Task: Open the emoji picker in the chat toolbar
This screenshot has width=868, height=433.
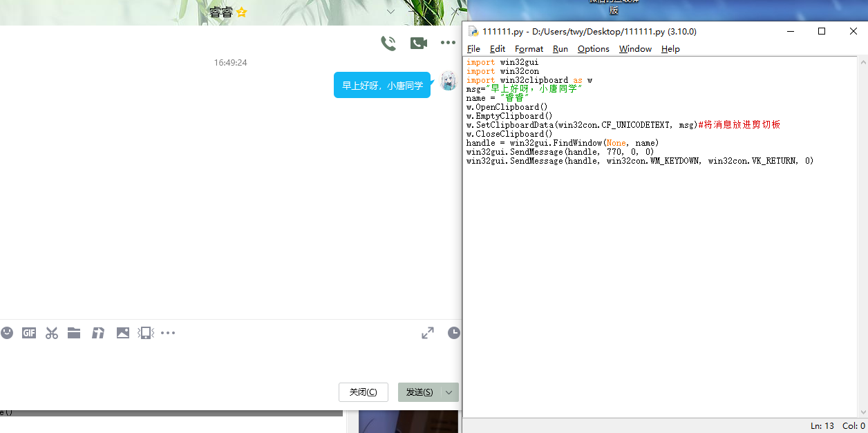Action: coord(7,333)
